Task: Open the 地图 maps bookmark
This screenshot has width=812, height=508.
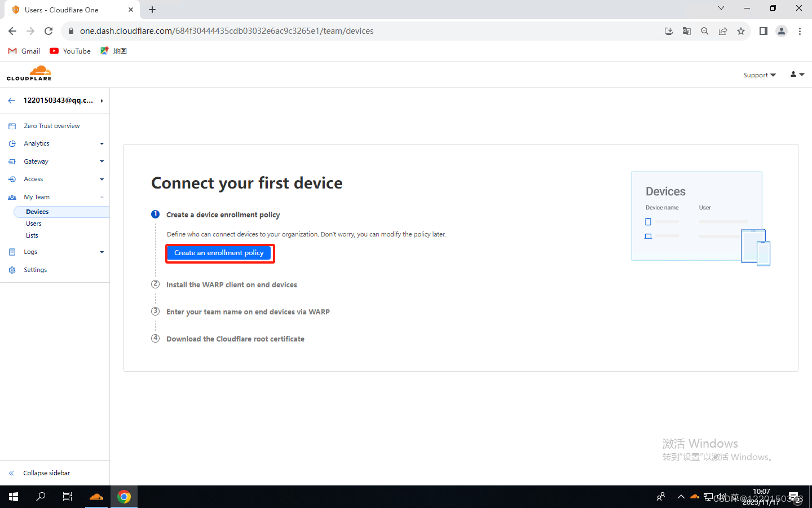Action: 114,51
